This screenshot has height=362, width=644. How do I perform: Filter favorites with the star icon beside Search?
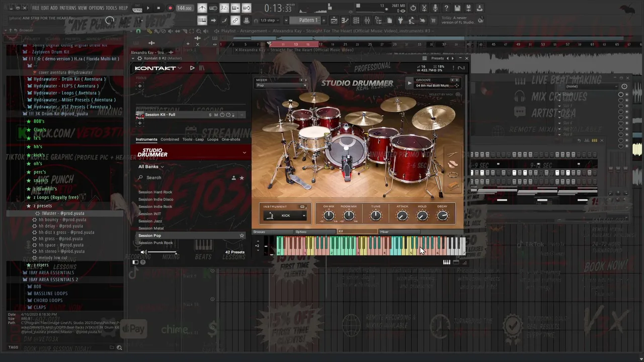coord(242,177)
